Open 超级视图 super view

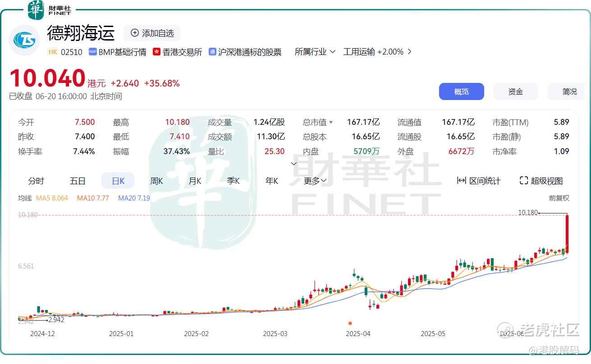pyautogui.click(x=541, y=181)
